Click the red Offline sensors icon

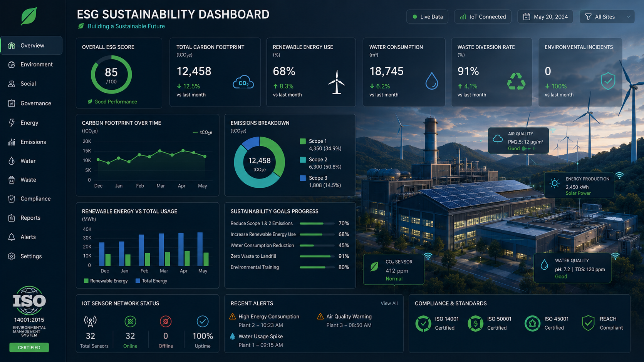tap(166, 321)
